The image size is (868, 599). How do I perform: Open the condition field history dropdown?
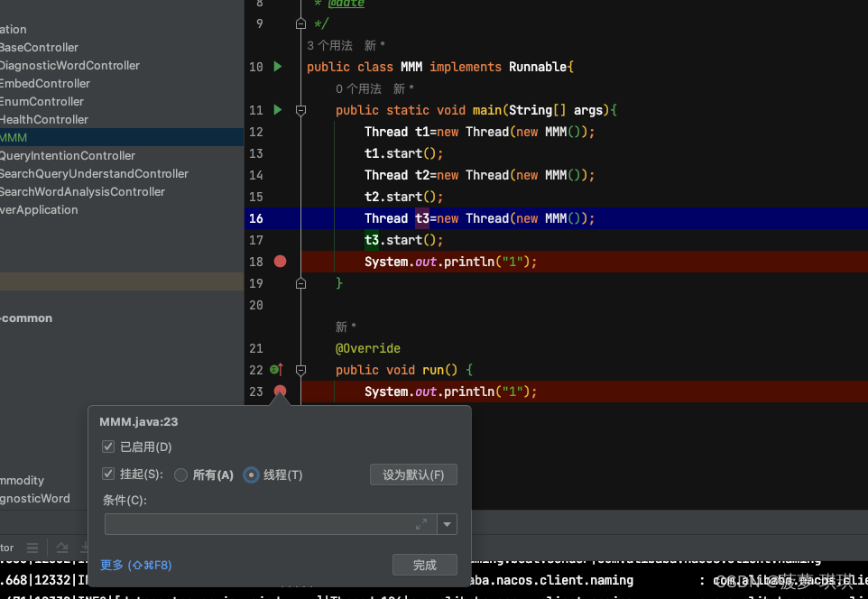click(447, 523)
